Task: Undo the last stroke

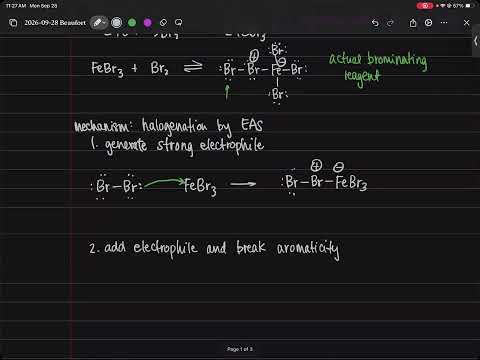Action: [375, 23]
